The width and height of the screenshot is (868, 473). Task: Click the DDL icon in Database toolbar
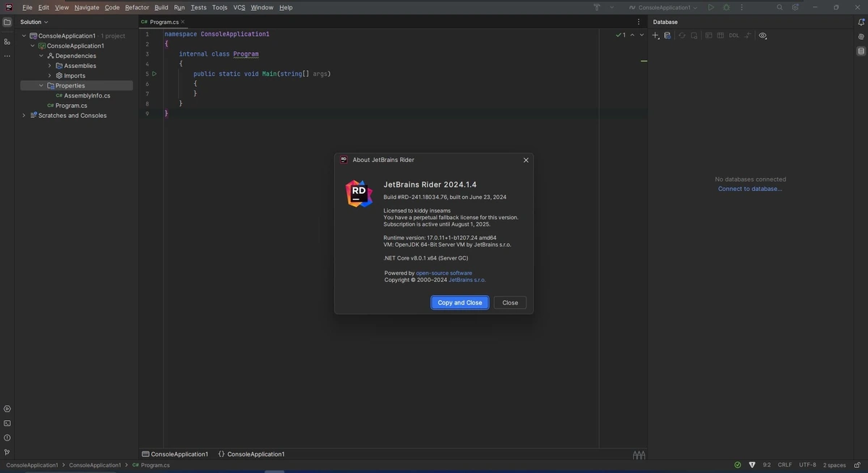click(x=734, y=35)
